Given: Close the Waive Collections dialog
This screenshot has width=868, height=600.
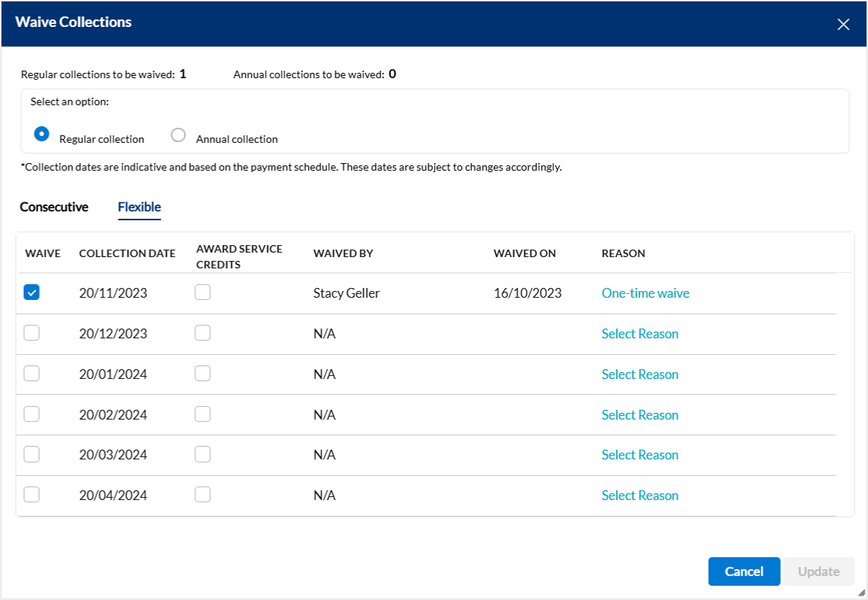Looking at the screenshot, I should coord(843,24).
